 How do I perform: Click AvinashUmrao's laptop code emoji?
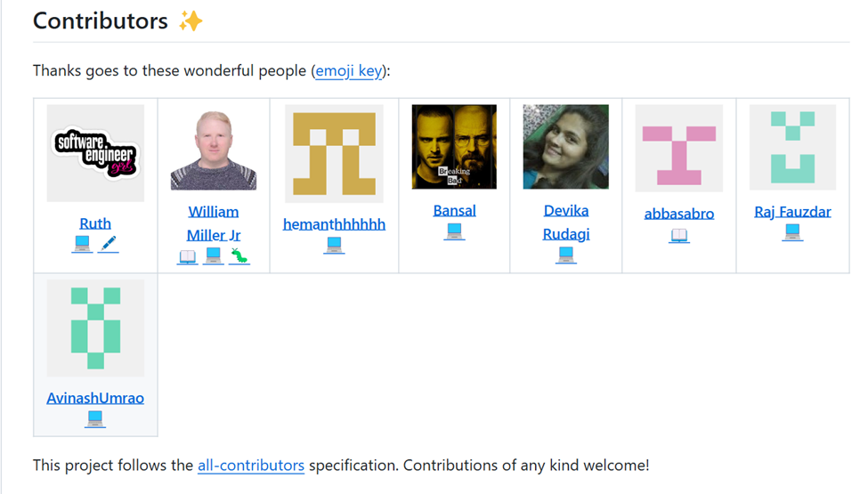point(95,418)
